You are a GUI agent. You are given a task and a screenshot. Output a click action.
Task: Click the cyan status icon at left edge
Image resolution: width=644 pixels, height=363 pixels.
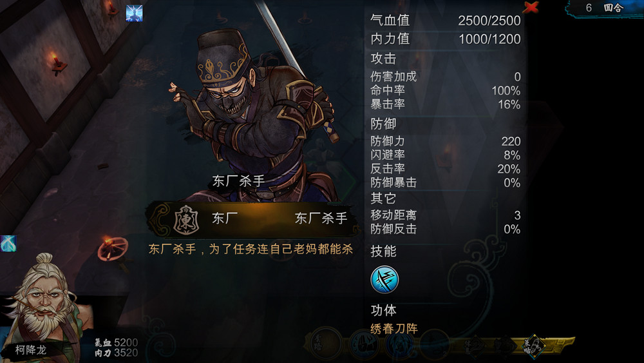(8, 243)
